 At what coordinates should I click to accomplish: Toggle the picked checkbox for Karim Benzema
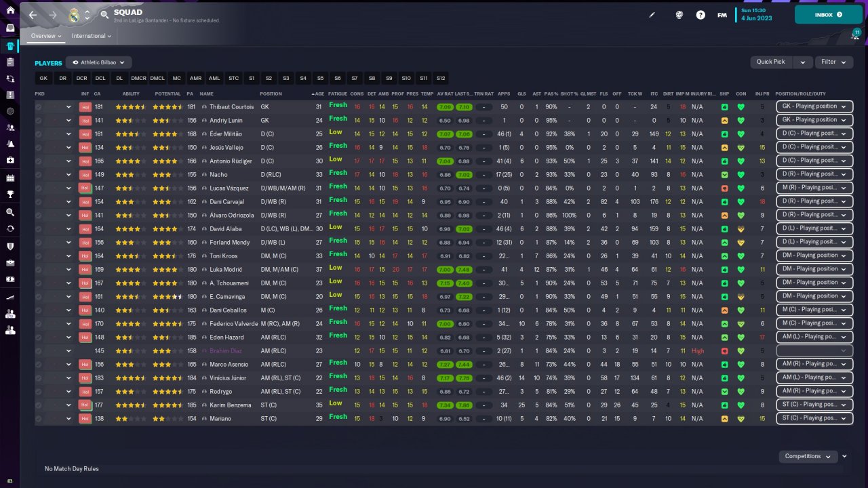[39, 405]
